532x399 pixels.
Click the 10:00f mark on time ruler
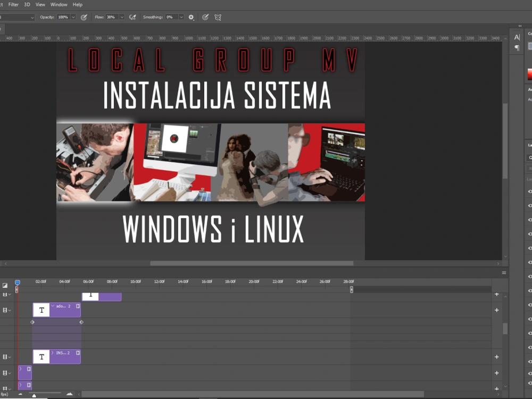tap(135, 281)
